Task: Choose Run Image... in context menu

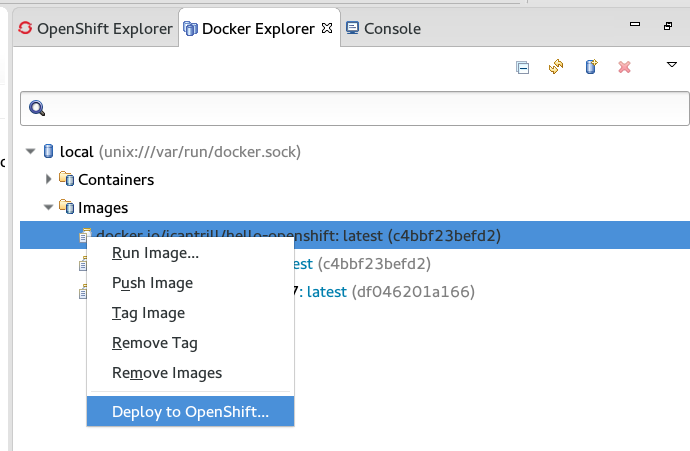Action: pos(155,253)
